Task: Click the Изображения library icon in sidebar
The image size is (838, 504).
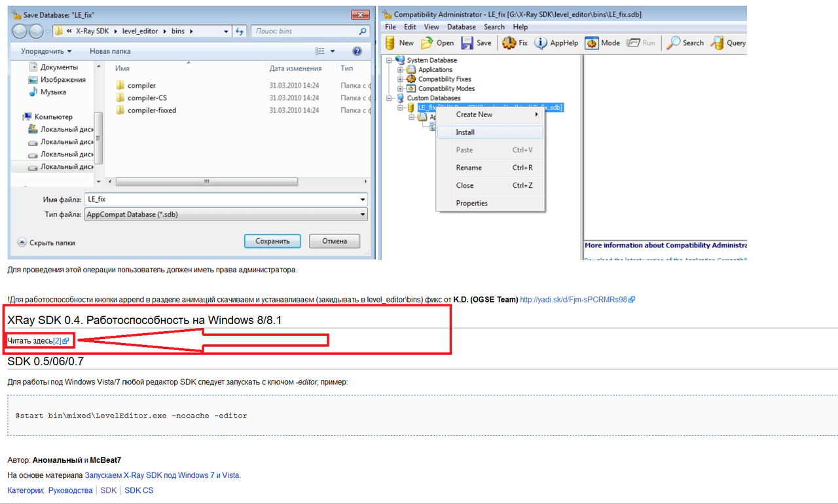Action: coord(33,79)
